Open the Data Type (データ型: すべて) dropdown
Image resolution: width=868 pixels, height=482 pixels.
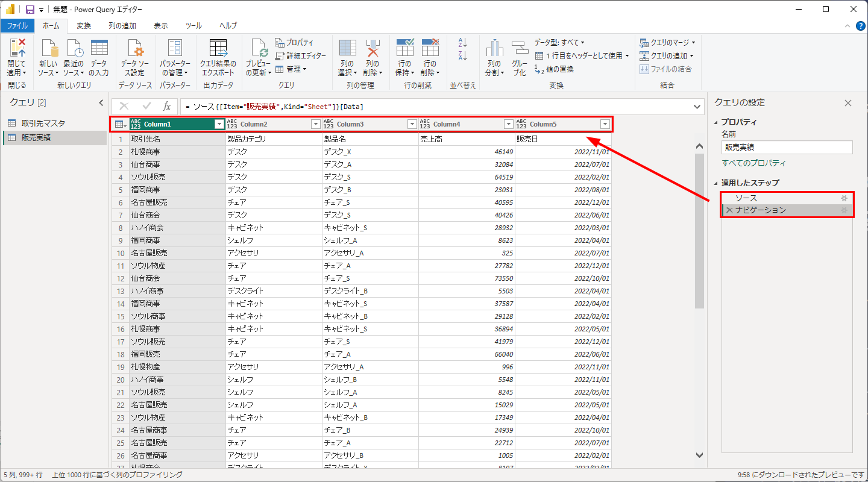pyautogui.click(x=560, y=43)
